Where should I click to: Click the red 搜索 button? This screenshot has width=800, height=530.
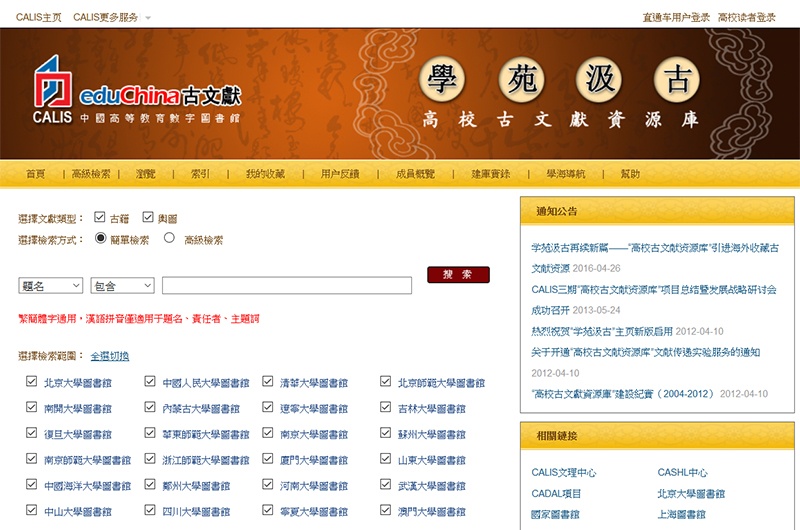pyautogui.click(x=458, y=274)
